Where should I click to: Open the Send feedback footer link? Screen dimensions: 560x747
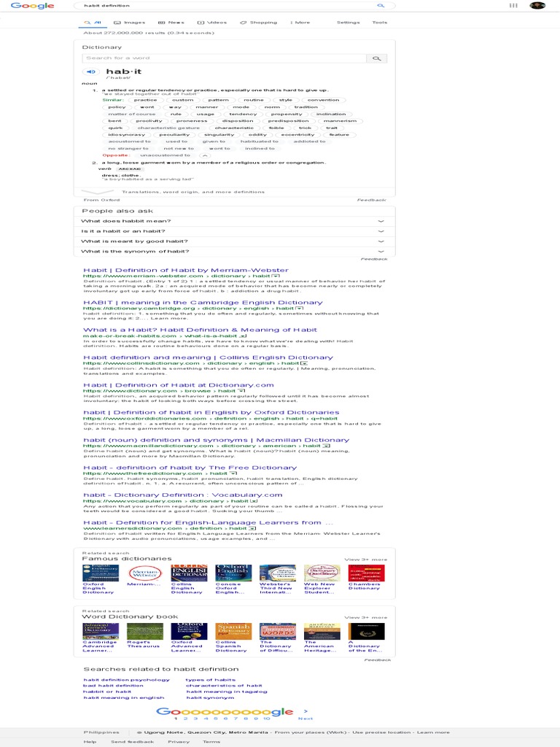tap(133, 742)
